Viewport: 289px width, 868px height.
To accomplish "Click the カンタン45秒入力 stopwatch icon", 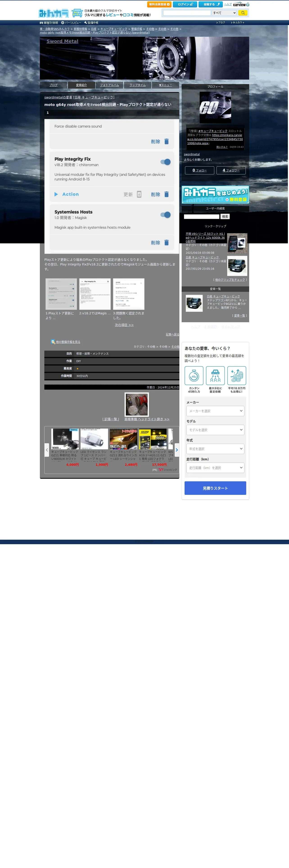I will pyautogui.click(x=194, y=376).
